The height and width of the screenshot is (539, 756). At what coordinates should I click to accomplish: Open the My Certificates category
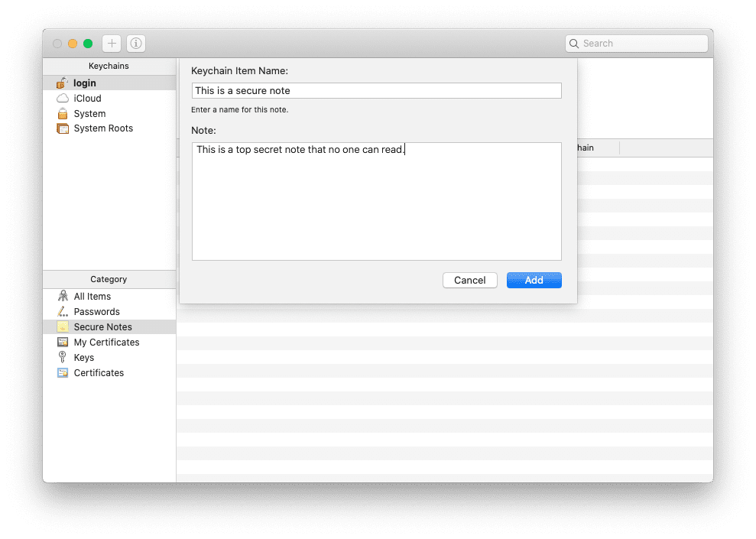(x=106, y=343)
